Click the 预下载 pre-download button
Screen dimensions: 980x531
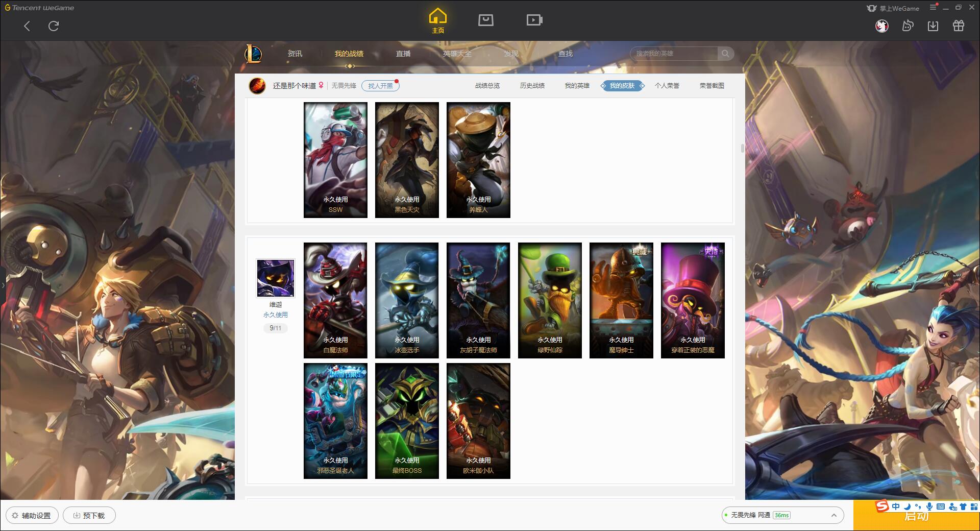click(x=89, y=515)
